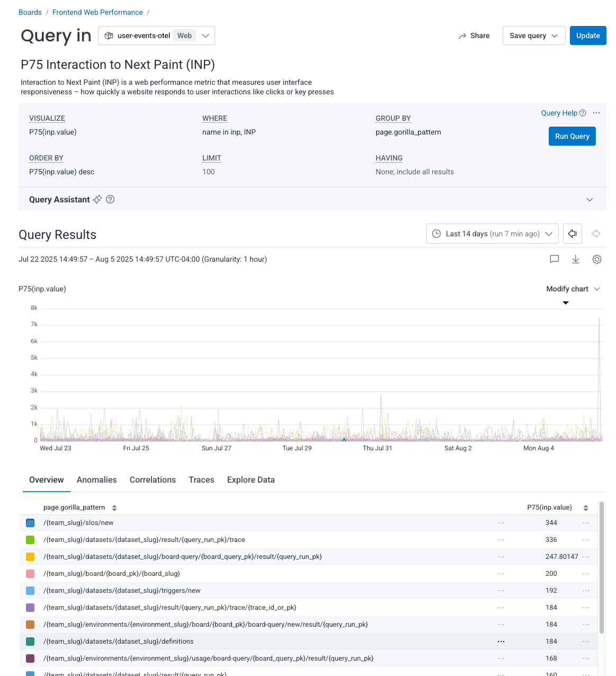Screen dimensions: 616x676
Task: Open graph settings gear icon
Action: tap(597, 259)
